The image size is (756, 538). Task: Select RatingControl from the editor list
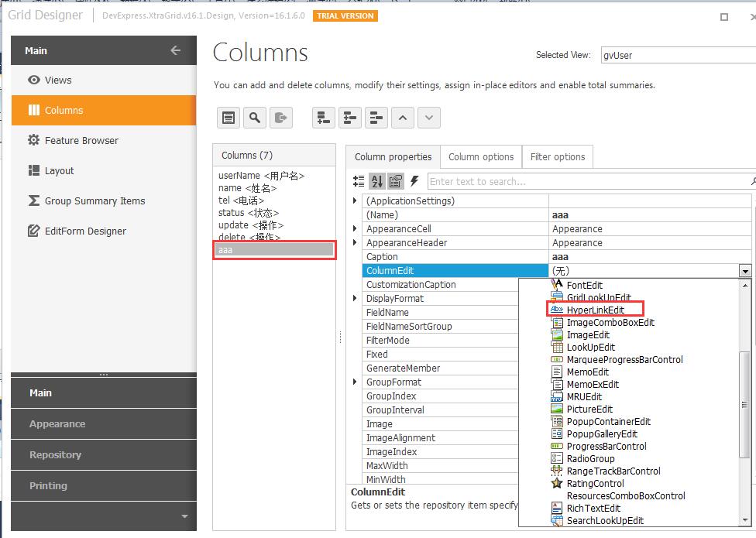[x=595, y=484]
